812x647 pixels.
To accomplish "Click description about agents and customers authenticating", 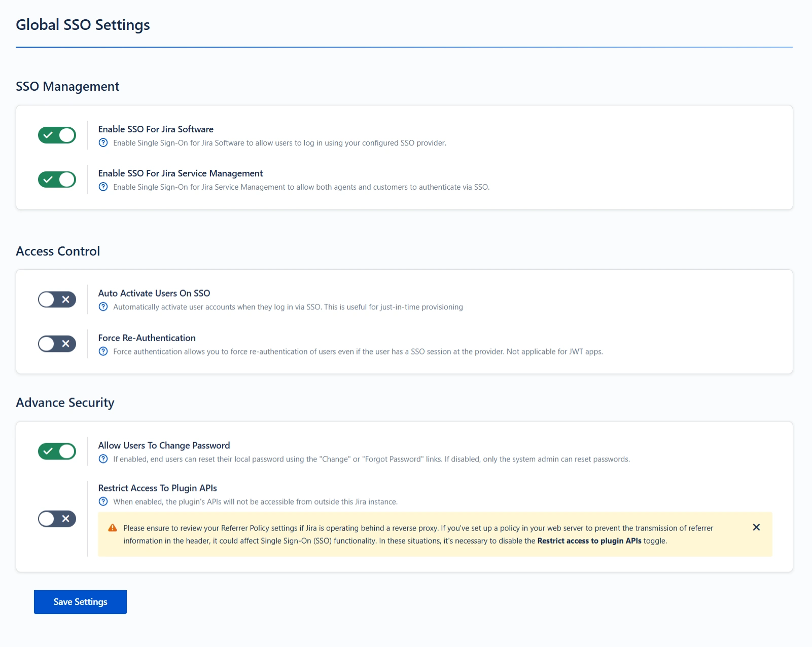I will click(301, 187).
